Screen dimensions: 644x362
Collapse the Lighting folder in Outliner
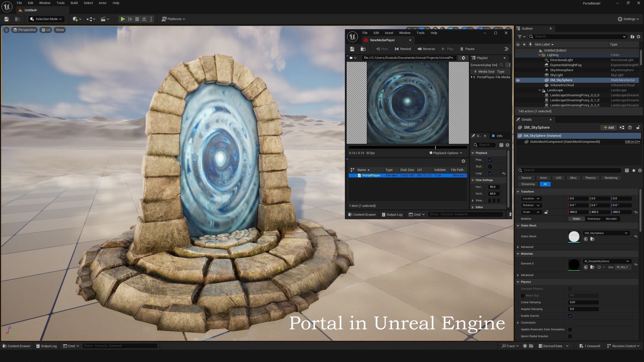pos(540,55)
